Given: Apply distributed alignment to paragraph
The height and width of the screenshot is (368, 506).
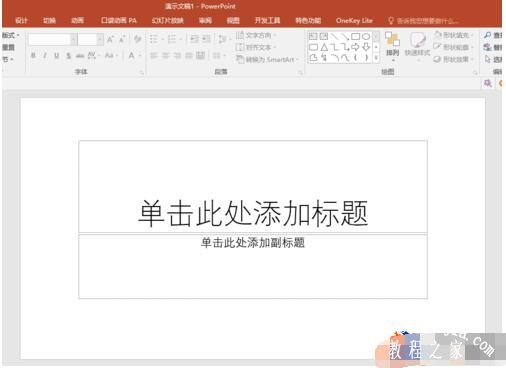Looking at the screenshot, I should pyautogui.click(x=200, y=56).
